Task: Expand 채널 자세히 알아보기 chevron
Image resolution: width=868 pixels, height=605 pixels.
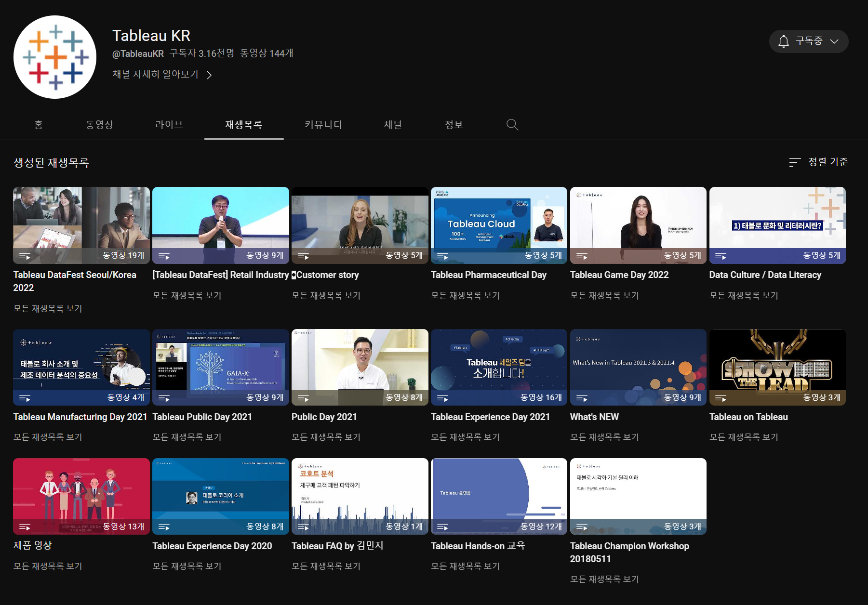Action: click(x=209, y=75)
